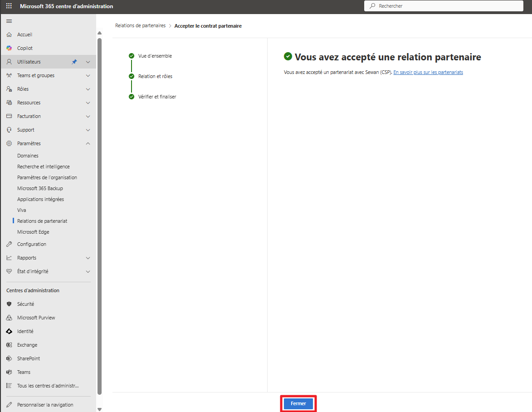
Task: Click the Personnaliser la navigation label
Action: pyautogui.click(x=45, y=405)
